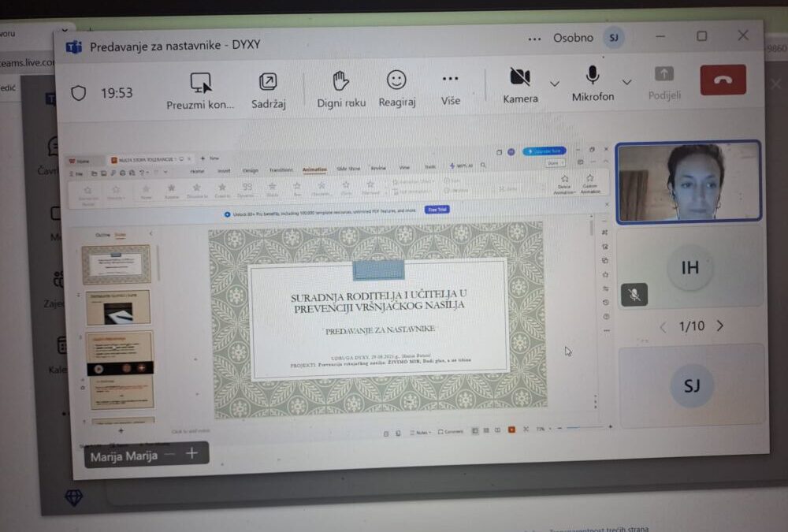Zoom out with minus next to Marija Marija
This screenshot has height=532, width=788.
pyautogui.click(x=169, y=454)
